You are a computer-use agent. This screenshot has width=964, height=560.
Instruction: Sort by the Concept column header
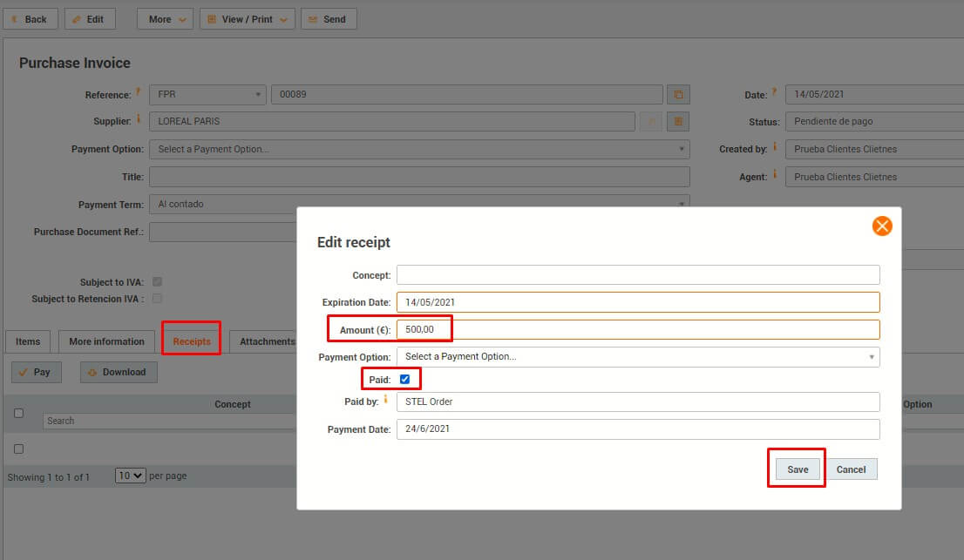click(x=233, y=404)
